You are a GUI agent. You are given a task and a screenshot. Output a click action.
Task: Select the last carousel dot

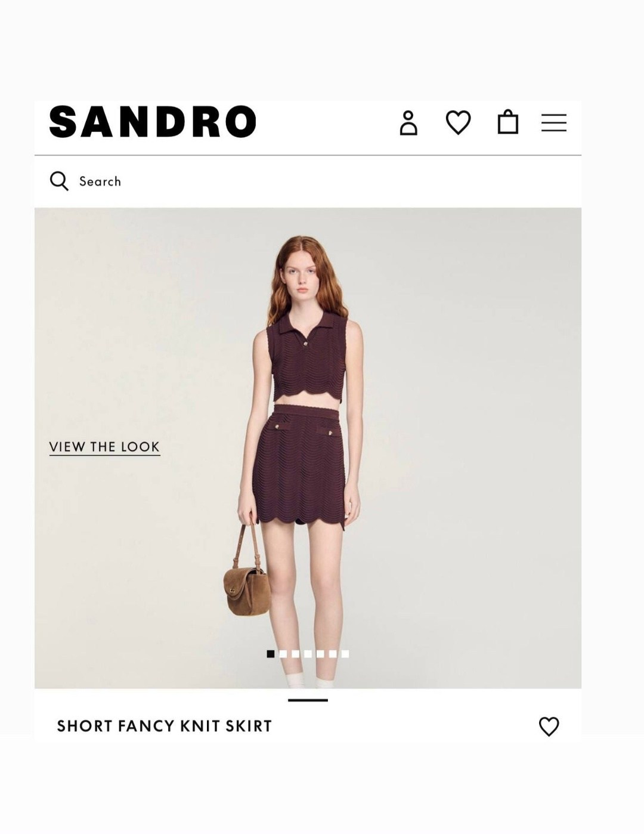[x=345, y=654]
